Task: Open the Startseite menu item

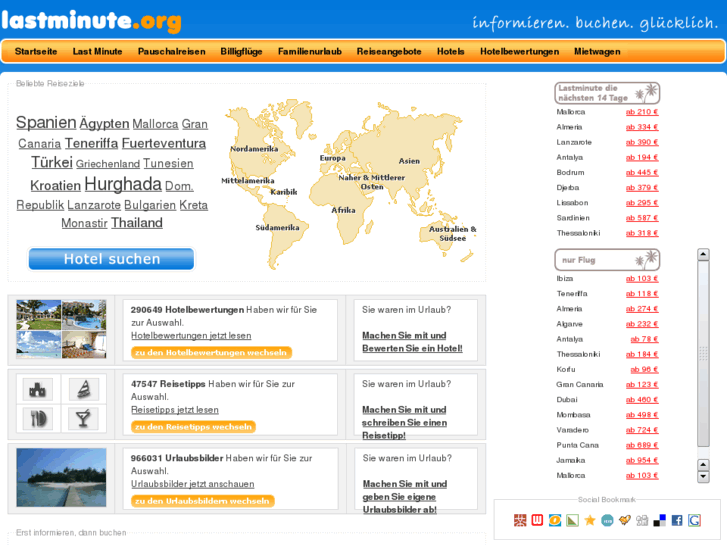Action: click(x=36, y=51)
